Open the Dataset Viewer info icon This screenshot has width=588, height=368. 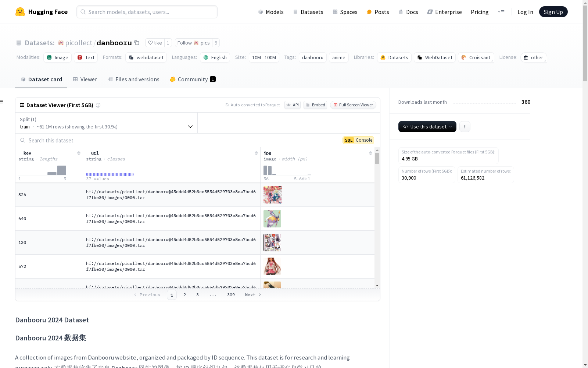[98, 105]
